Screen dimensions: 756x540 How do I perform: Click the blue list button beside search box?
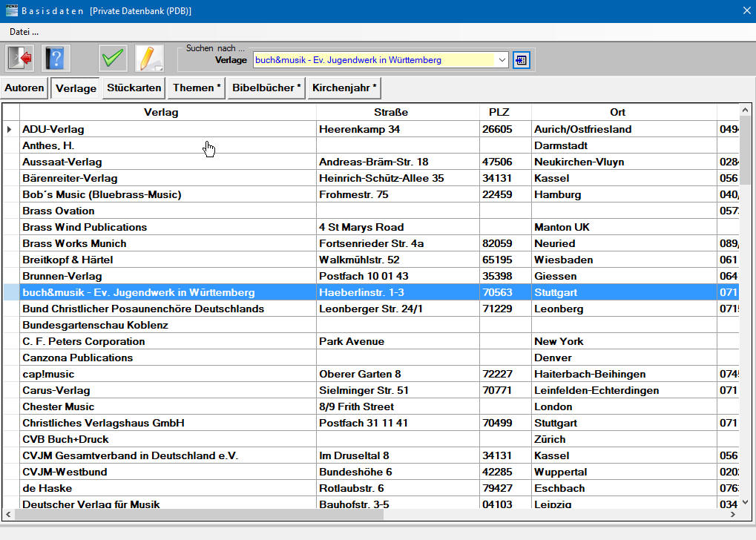pos(522,60)
